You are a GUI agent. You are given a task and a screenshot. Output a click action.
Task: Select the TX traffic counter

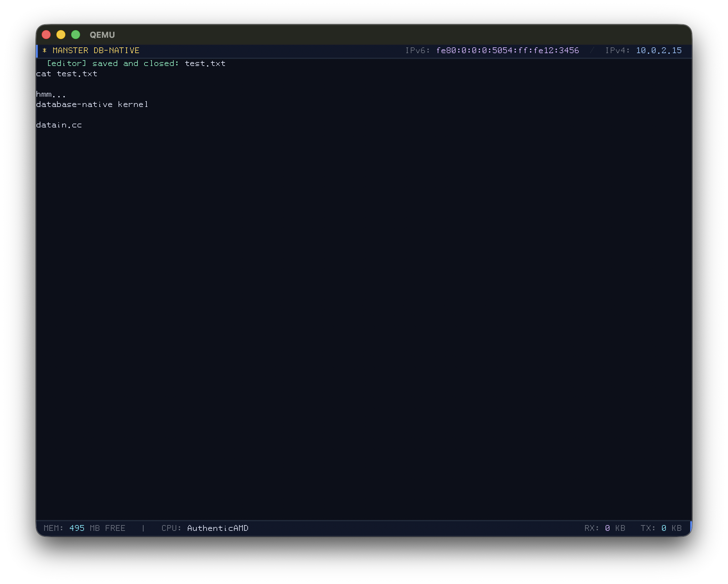[661, 528]
